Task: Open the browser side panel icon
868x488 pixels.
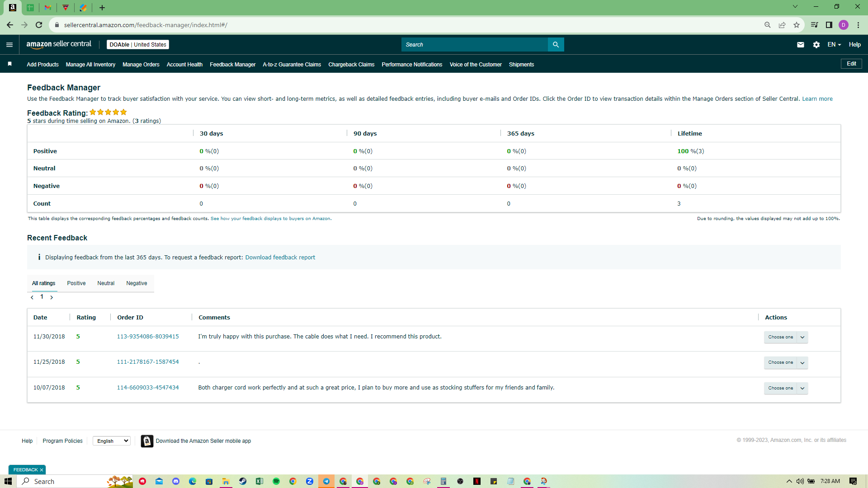Action: click(829, 25)
